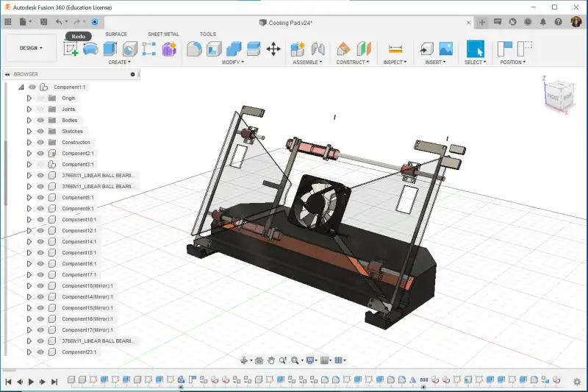Click the browser panel scrollbar

coord(5,173)
